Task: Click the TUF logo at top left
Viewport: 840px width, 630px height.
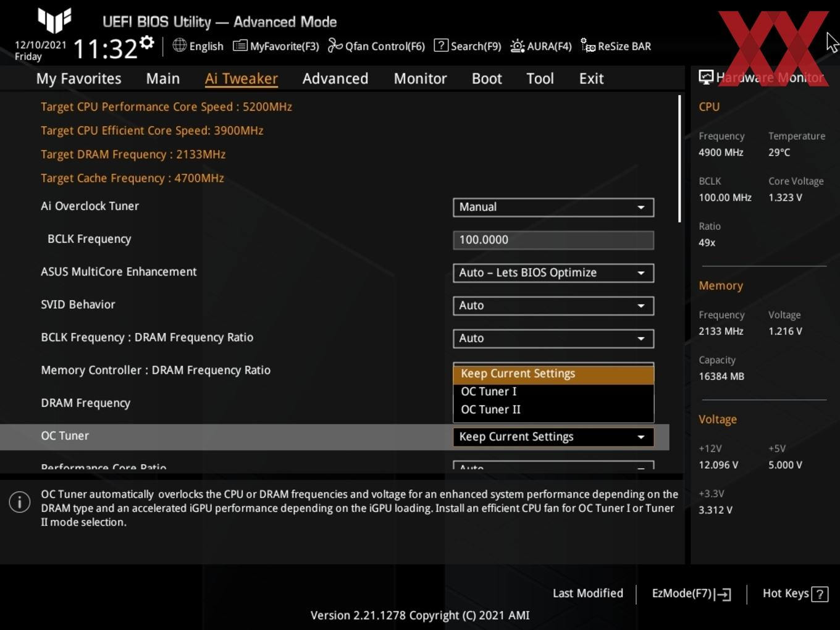Action: (x=54, y=20)
